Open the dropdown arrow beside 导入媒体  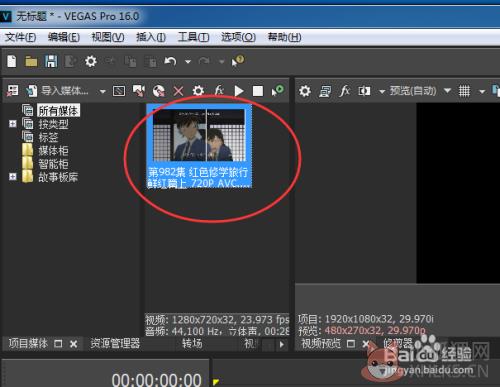point(102,91)
